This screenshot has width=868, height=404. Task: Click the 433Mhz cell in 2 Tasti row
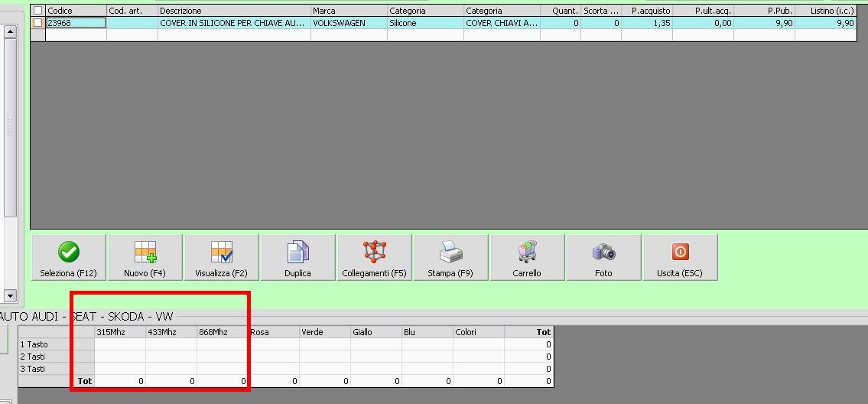[x=171, y=357]
